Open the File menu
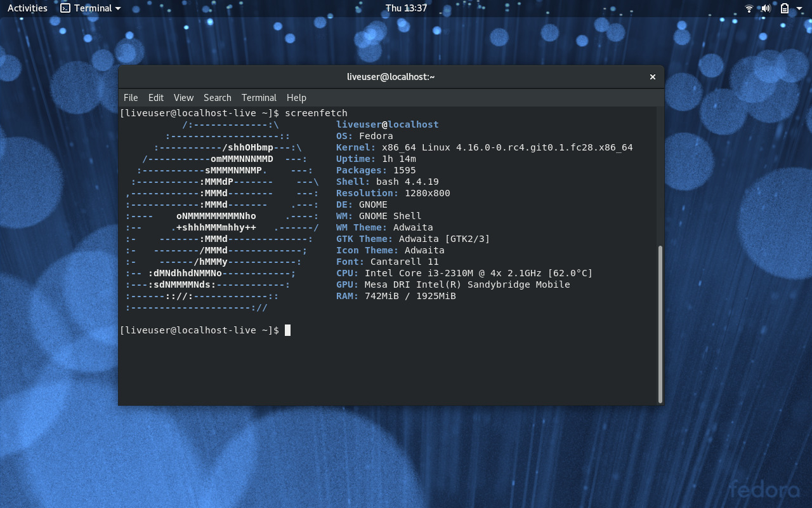Viewport: 812px width, 508px height. coord(130,98)
